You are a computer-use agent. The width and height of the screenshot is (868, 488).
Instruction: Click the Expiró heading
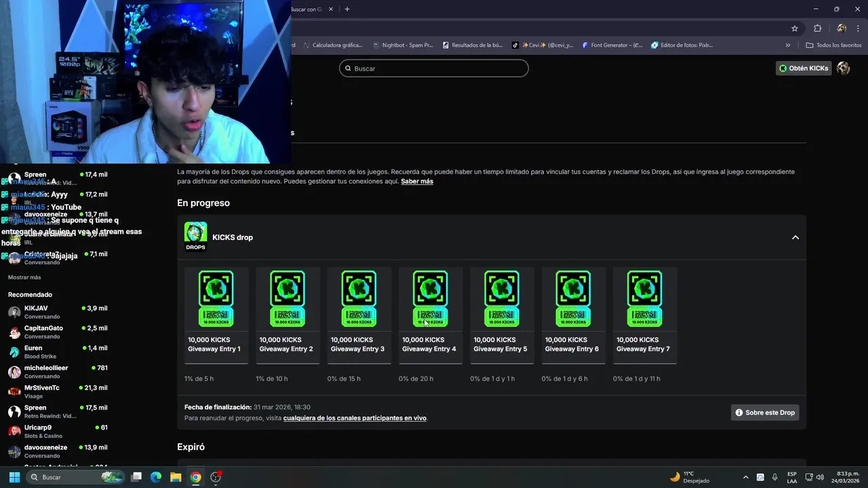tap(191, 447)
